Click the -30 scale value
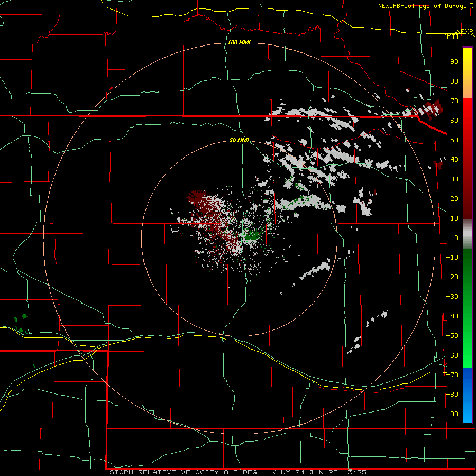Viewport: 476px width, 476px height. (x=452, y=297)
